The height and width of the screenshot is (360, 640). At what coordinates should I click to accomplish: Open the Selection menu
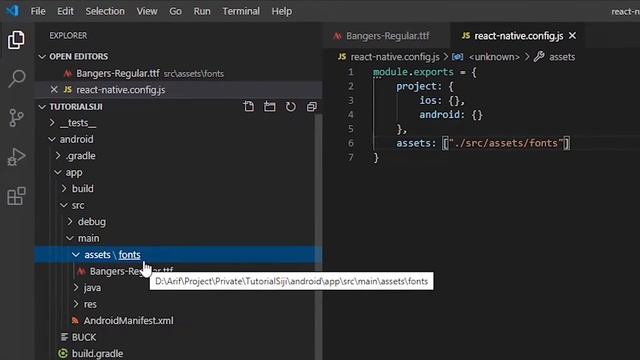(105, 11)
